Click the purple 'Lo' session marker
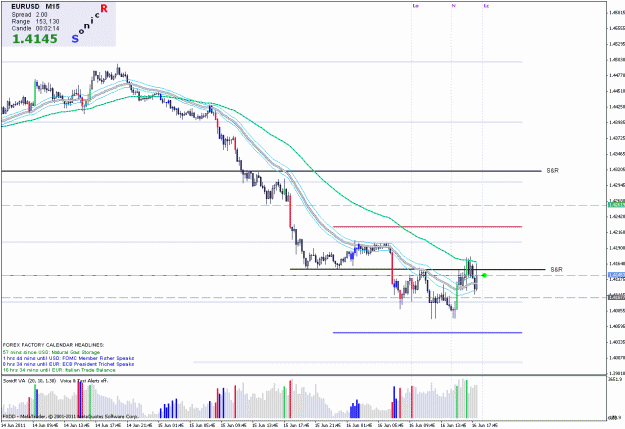 click(416, 6)
